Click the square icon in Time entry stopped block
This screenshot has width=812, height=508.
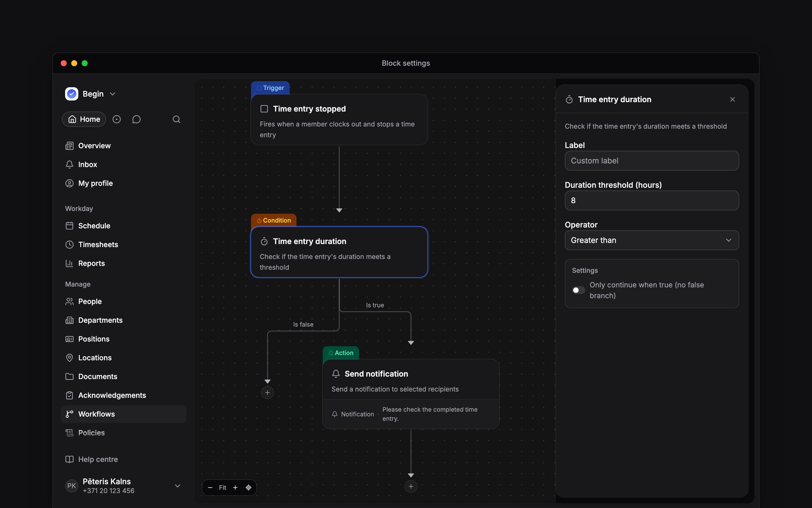(264, 109)
